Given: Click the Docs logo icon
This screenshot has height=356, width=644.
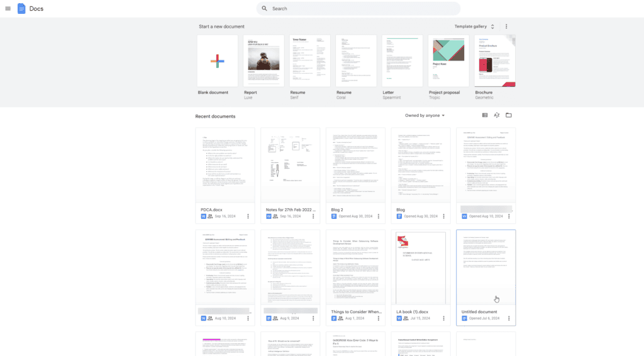Looking at the screenshot, I should 21,8.
